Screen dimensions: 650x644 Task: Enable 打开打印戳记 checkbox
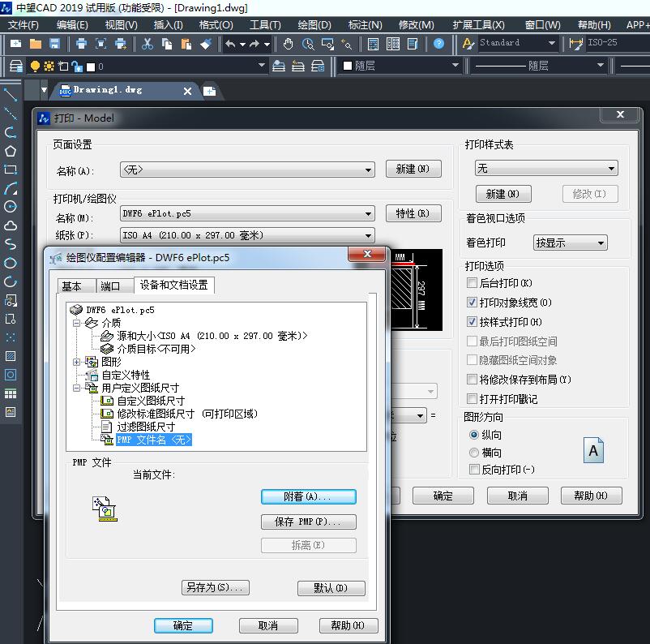(x=472, y=399)
